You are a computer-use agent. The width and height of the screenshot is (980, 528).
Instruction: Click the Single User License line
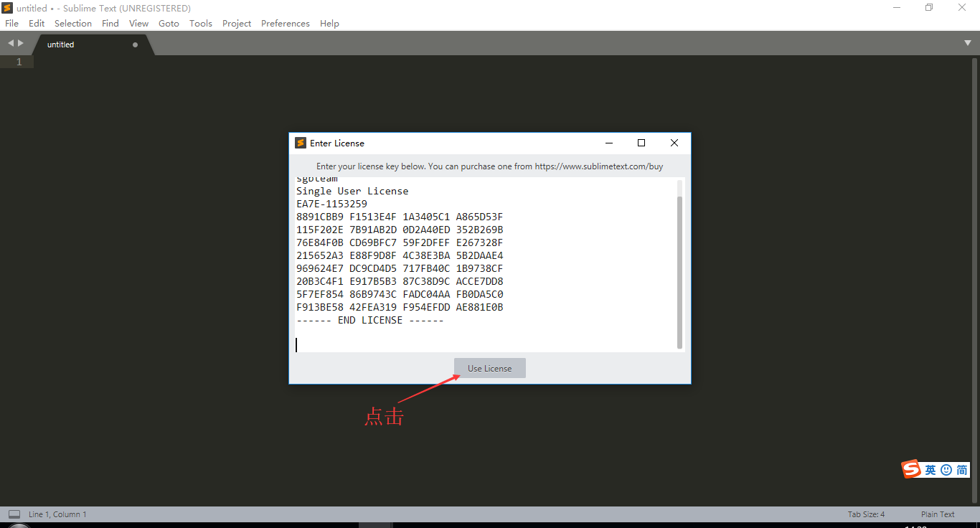[352, 191]
